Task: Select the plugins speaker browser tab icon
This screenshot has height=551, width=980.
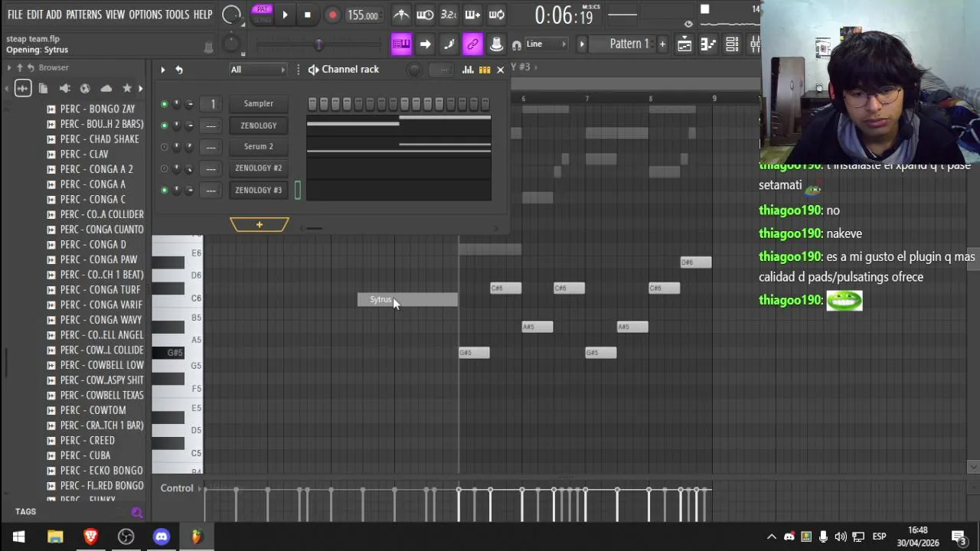Action: click(65, 88)
